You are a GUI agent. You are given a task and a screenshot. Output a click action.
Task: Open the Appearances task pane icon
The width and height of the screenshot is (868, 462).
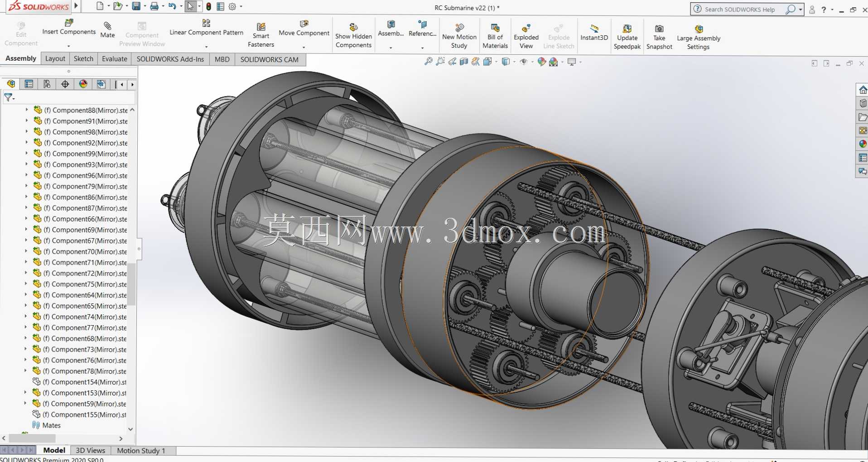863,144
